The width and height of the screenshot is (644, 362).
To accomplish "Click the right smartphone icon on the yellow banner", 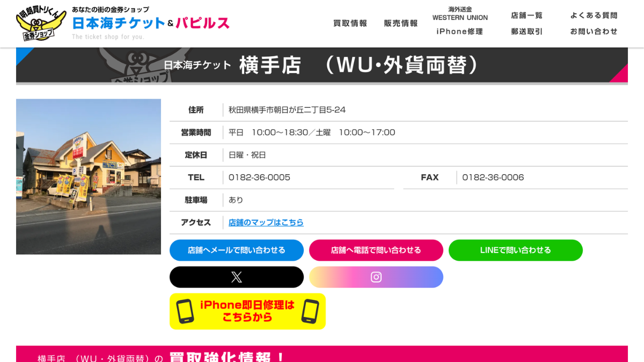I will point(310,311).
